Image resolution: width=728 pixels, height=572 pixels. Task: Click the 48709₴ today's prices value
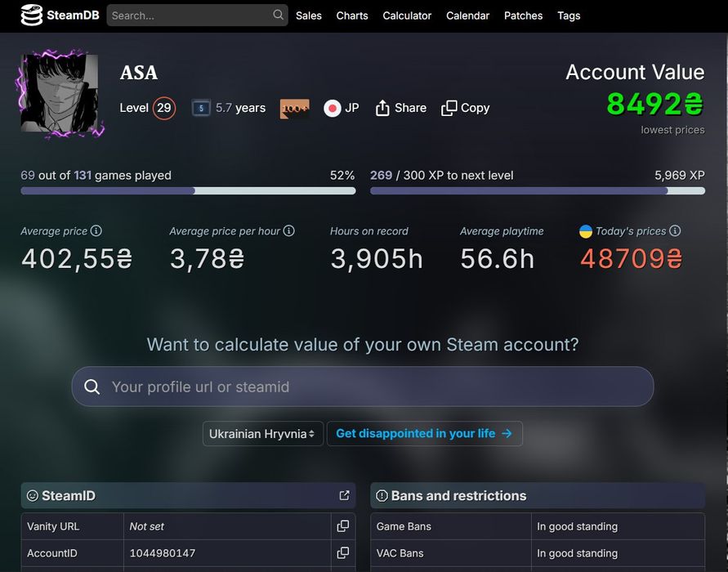[631, 258]
